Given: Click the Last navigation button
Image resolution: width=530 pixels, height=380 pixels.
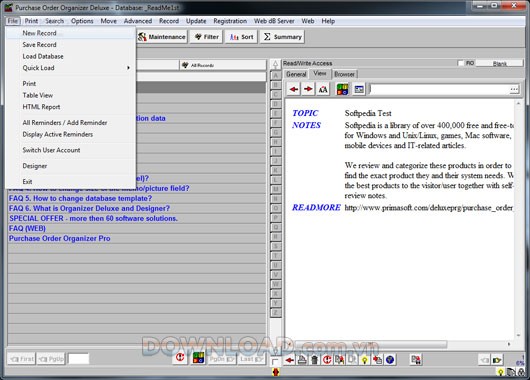Looking at the screenshot, I should coord(251,359).
